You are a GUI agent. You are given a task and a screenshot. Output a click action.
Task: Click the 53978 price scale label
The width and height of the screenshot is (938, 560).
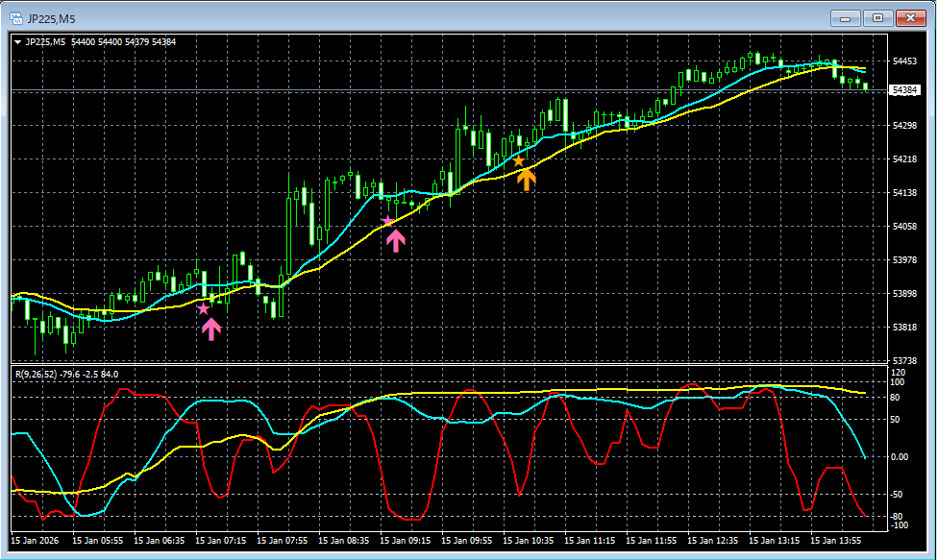click(x=904, y=260)
